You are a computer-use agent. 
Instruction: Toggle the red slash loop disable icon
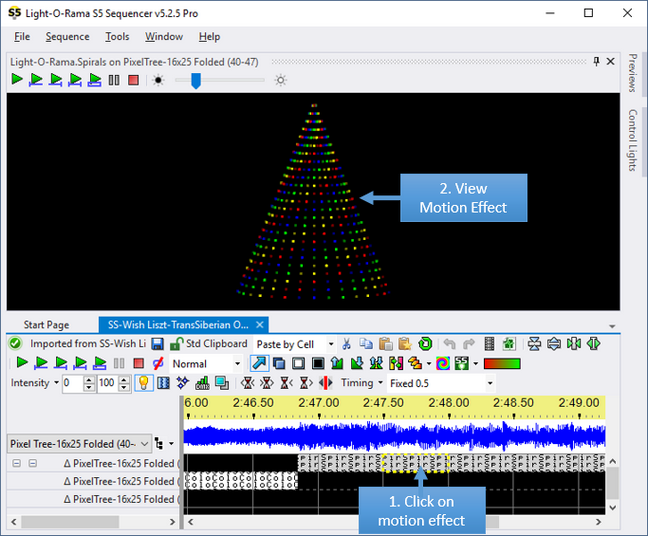pos(157,364)
